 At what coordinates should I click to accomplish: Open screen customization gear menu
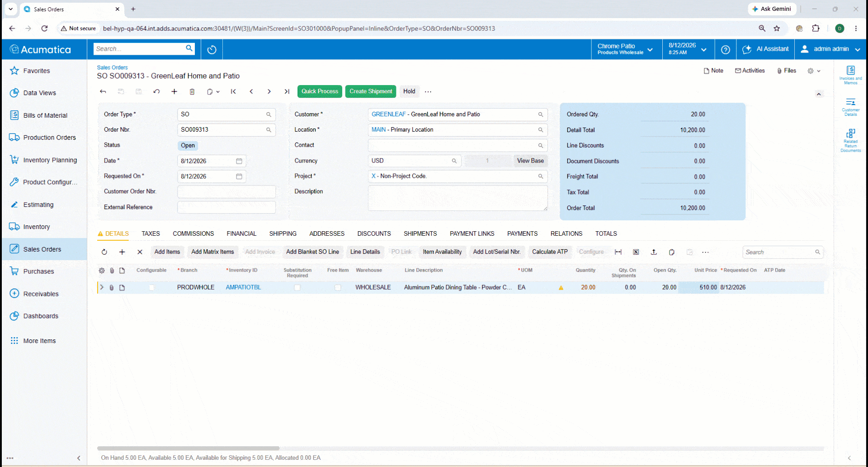pos(814,71)
